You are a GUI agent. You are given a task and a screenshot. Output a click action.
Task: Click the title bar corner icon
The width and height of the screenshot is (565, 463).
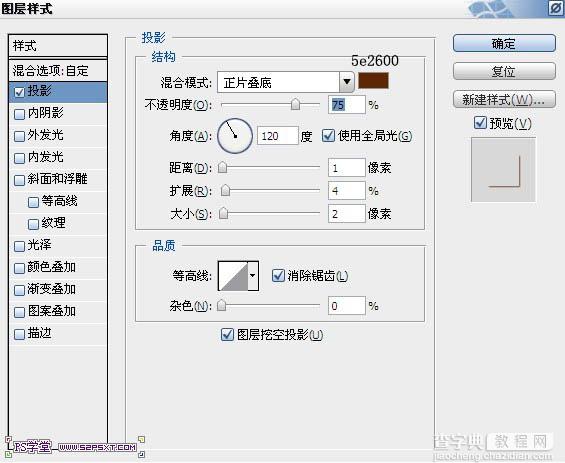point(556,8)
